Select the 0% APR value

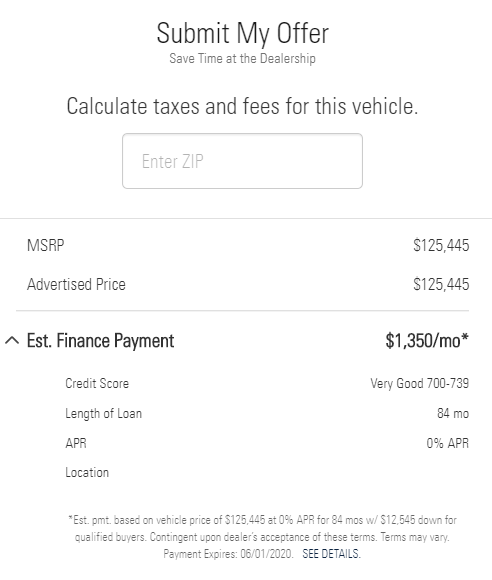[x=448, y=443]
